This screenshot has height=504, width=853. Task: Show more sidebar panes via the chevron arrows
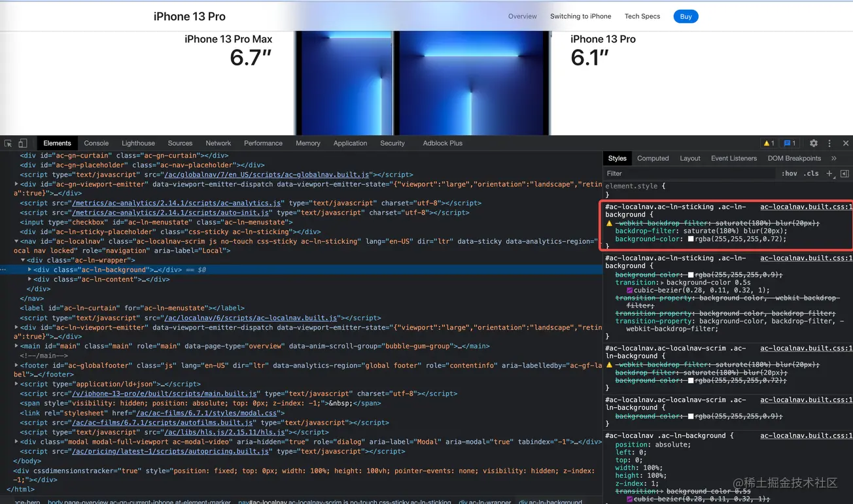coord(835,158)
